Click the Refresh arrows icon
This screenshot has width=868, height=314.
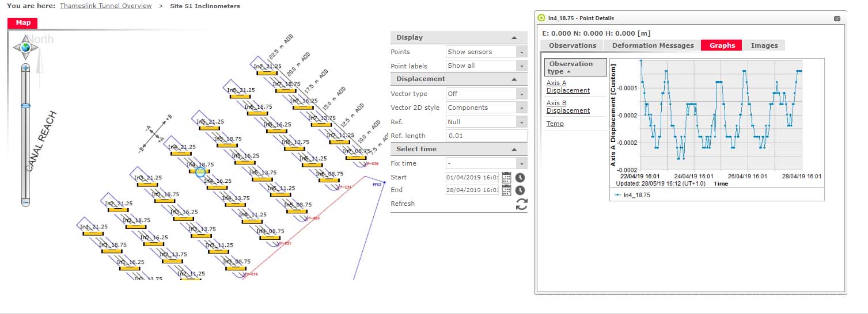tap(521, 204)
